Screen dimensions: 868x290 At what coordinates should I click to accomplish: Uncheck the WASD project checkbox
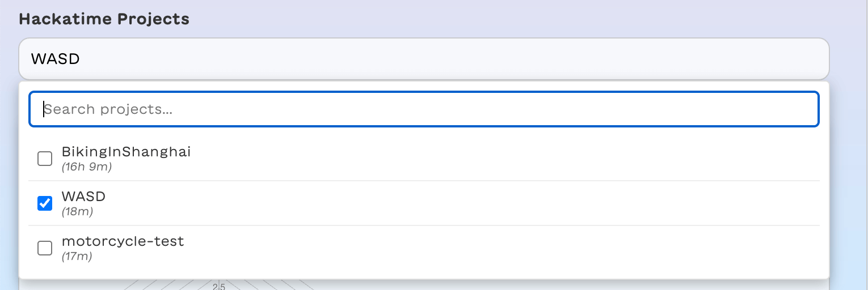click(45, 203)
